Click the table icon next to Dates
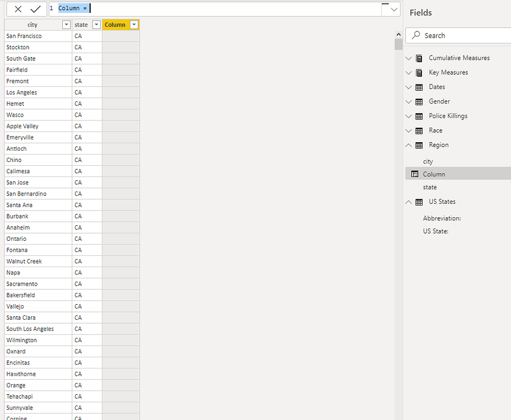The height and width of the screenshot is (420, 511). point(419,87)
